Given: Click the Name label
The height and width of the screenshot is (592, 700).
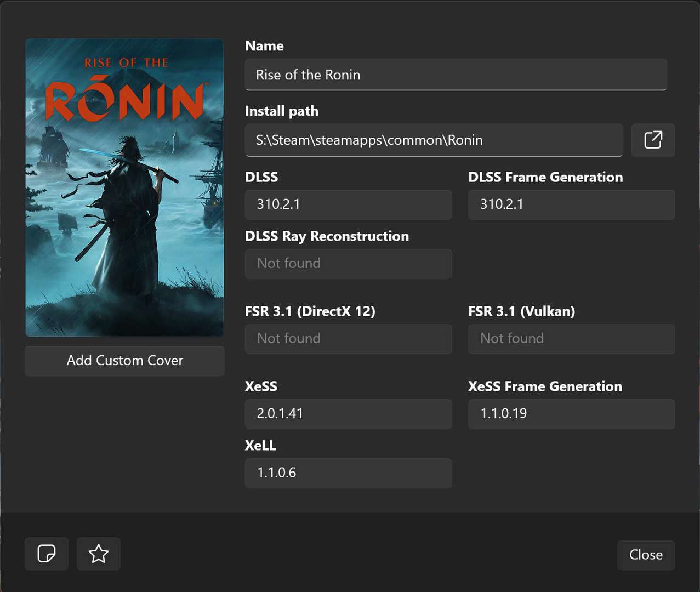Looking at the screenshot, I should 264,46.
